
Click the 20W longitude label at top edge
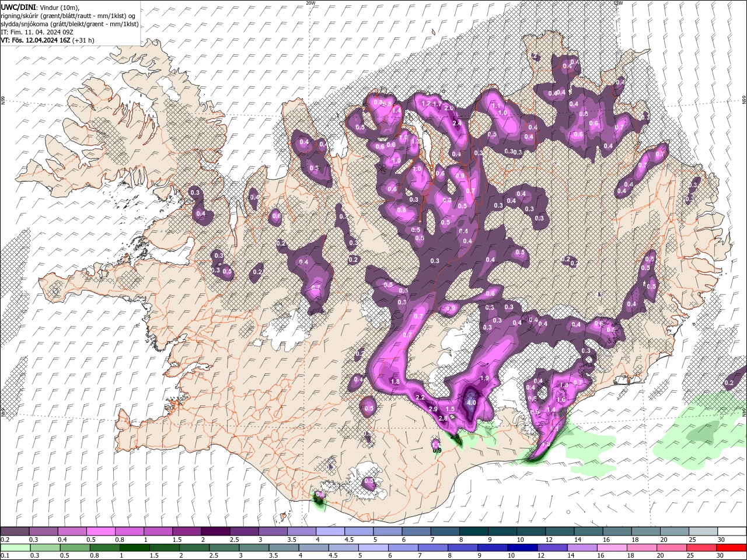pos(310,3)
